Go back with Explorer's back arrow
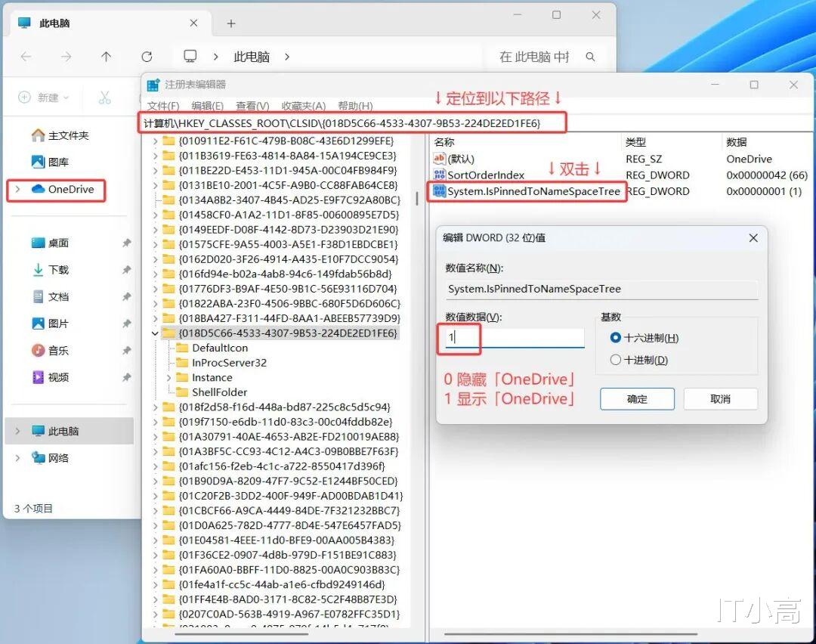This screenshot has width=816, height=644. (26, 56)
